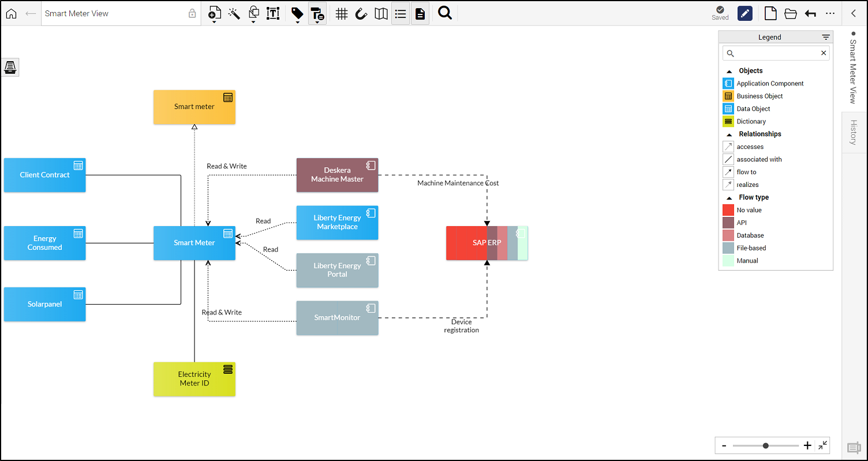Create a new view page icon

coord(770,13)
